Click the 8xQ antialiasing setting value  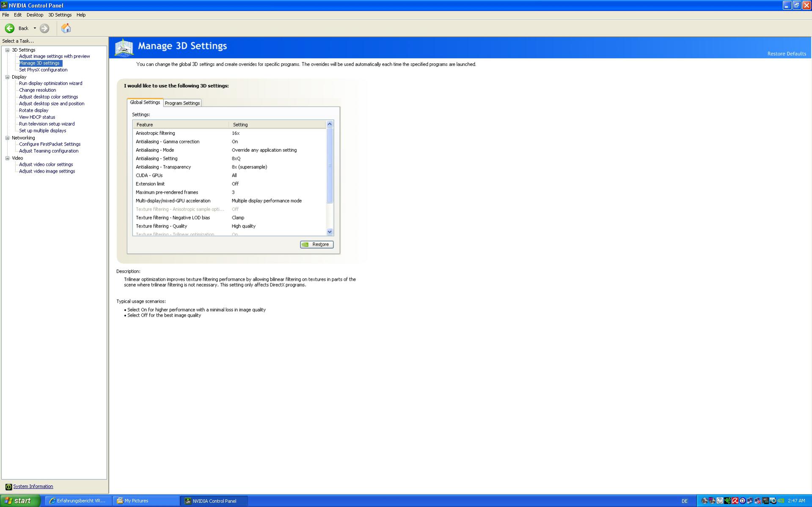click(x=236, y=159)
